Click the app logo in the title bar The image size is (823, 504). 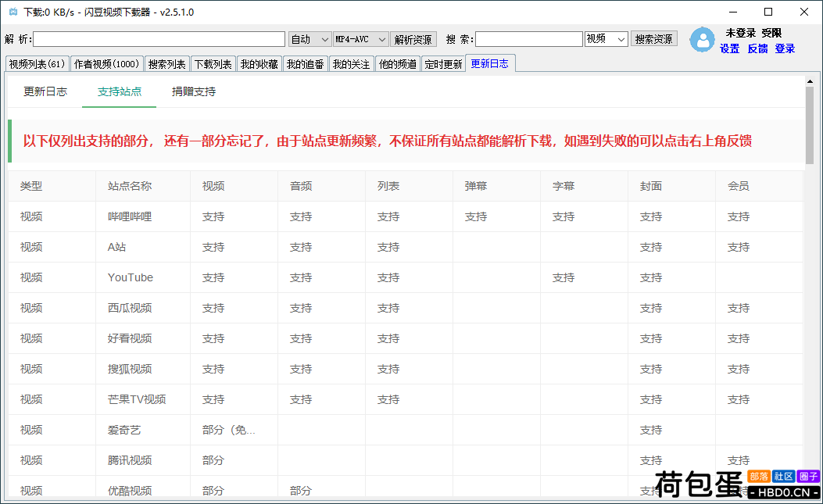point(13,12)
